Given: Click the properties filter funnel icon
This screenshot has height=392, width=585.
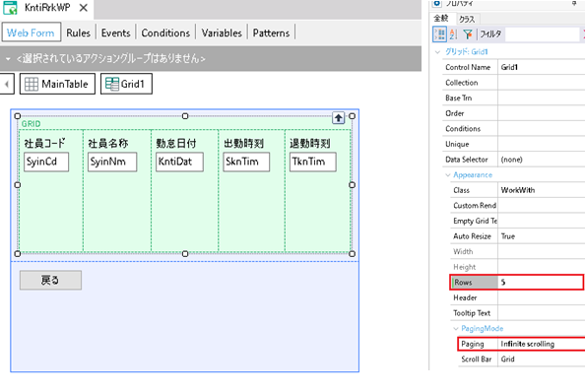Looking at the screenshot, I should click(x=468, y=34).
